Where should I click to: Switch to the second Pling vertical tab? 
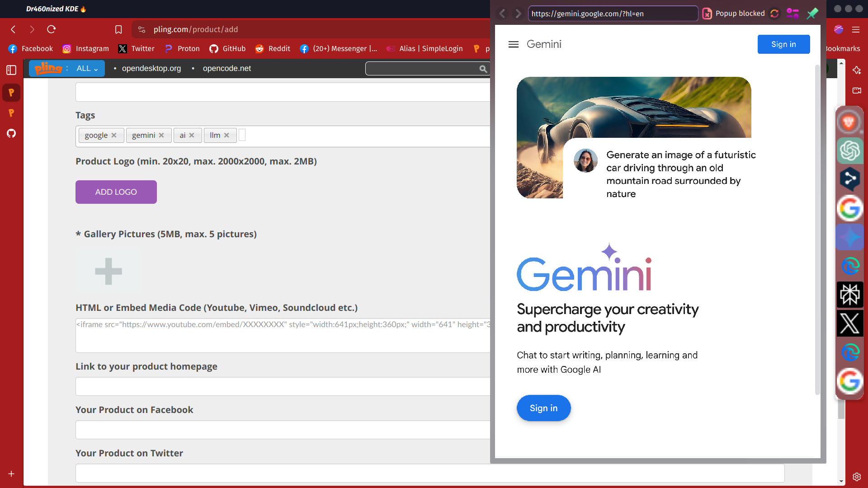(11, 113)
